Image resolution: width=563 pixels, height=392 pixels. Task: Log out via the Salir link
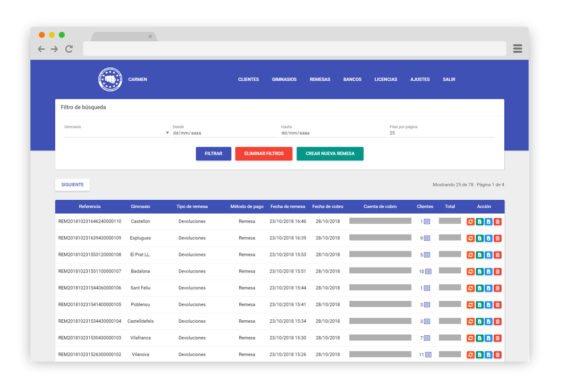point(449,79)
